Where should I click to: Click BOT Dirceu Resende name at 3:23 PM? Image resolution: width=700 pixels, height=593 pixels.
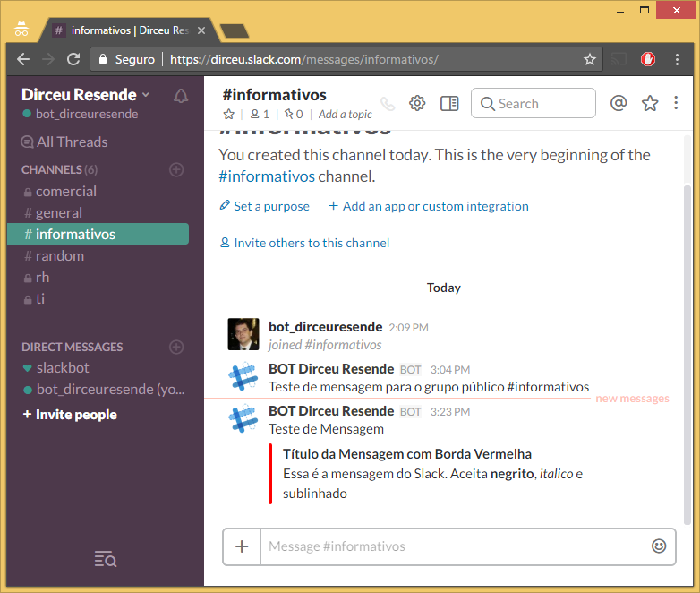331,411
